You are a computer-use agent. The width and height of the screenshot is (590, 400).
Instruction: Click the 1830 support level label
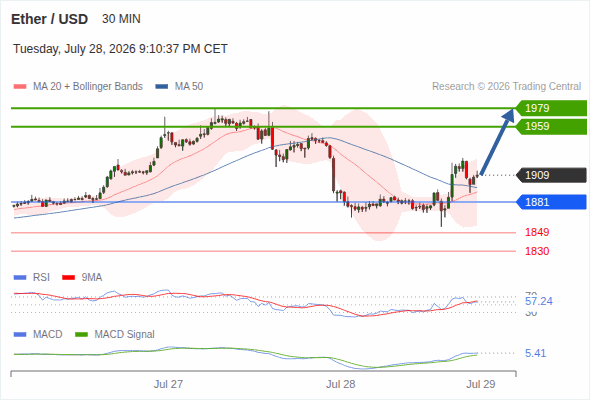coord(537,251)
